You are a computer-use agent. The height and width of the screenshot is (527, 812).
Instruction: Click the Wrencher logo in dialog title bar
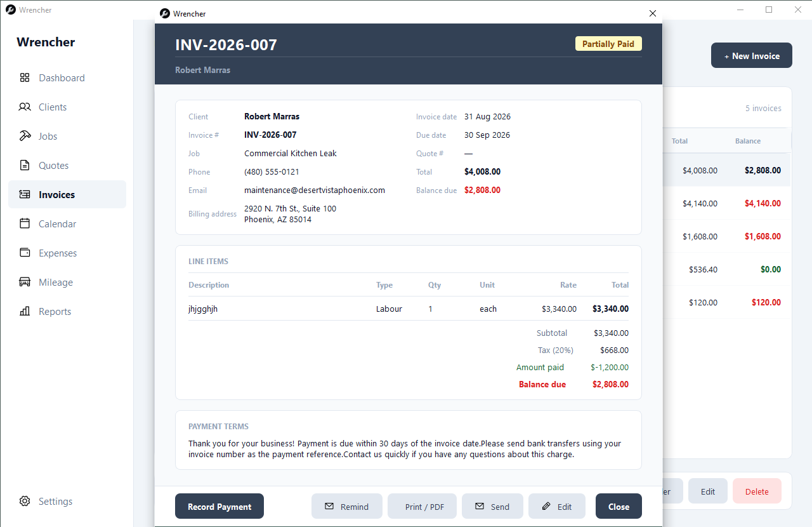pyautogui.click(x=165, y=13)
